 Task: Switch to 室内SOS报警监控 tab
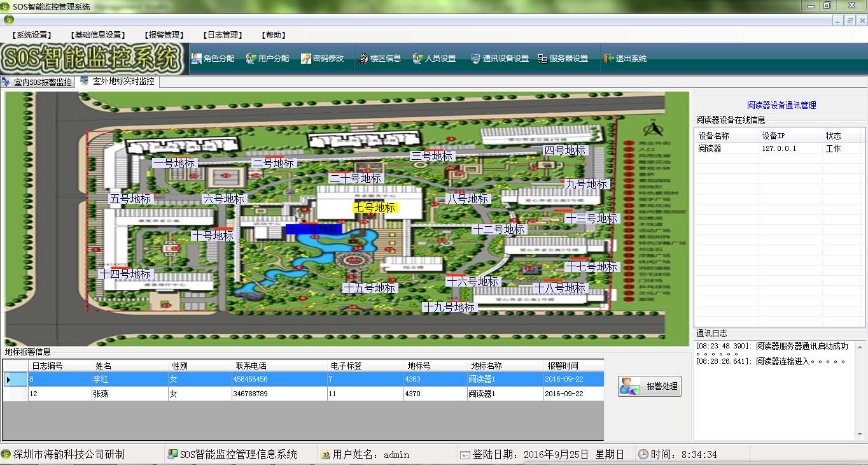pos(38,82)
